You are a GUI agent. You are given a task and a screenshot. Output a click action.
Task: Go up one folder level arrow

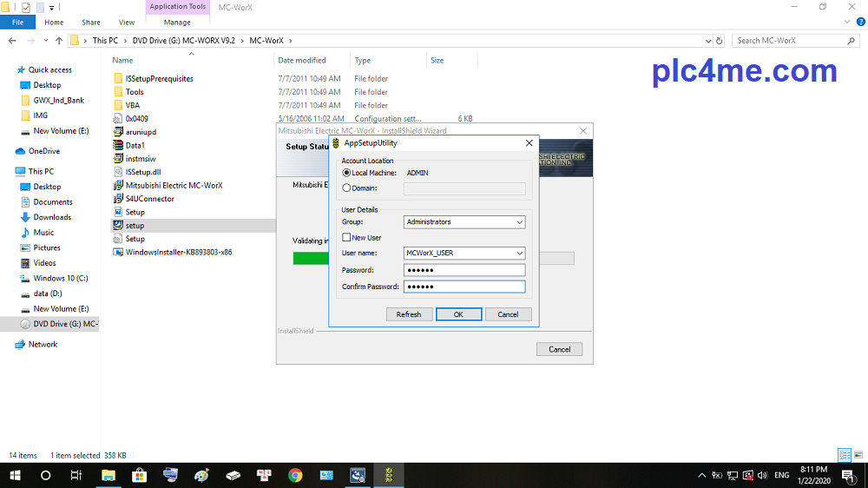coord(59,41)
